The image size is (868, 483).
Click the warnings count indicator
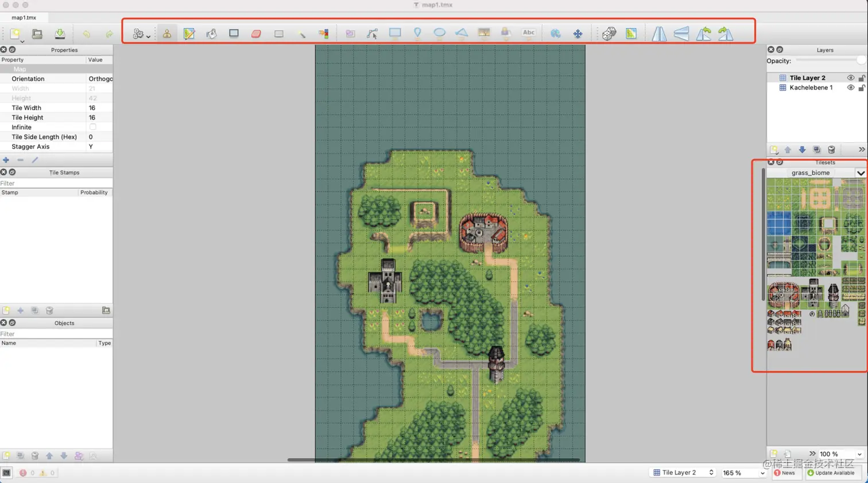click(x=47, y=473)
